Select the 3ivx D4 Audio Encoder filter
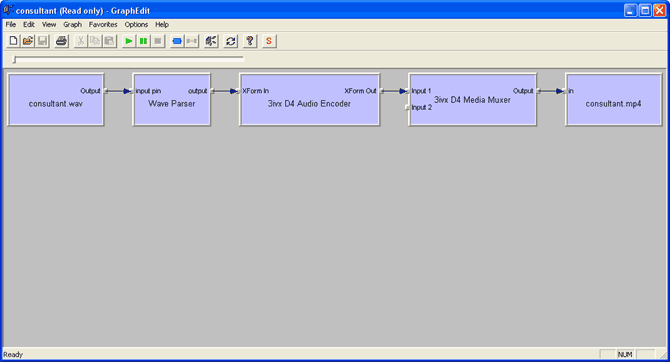670x362 pixels. (309, 100)
